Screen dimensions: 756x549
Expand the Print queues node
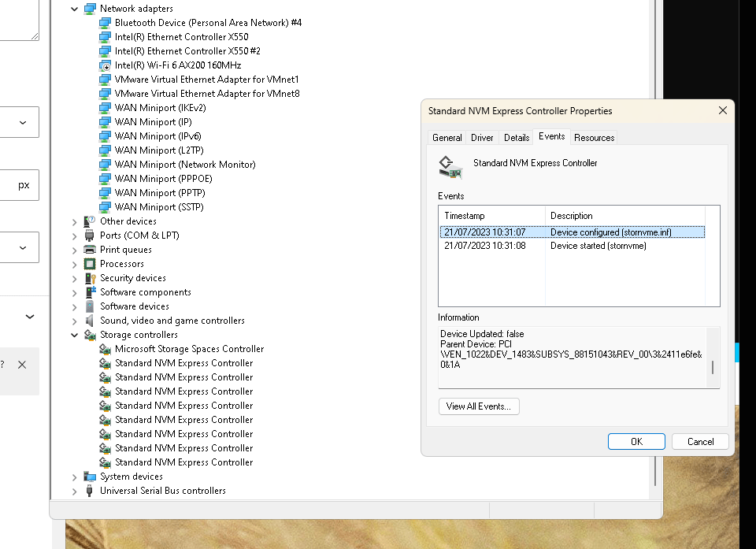coord(74,250)
